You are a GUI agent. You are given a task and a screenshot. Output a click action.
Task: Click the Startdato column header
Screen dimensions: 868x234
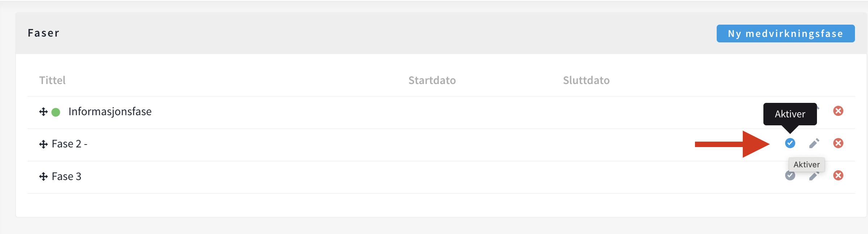click(x=432, y=80)
